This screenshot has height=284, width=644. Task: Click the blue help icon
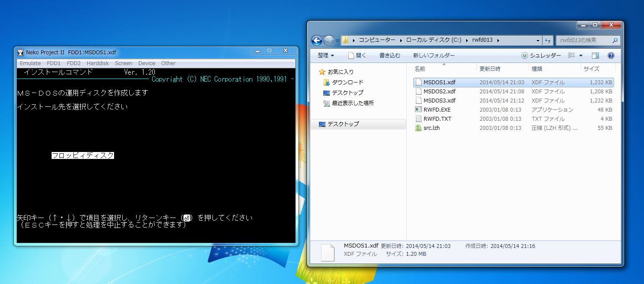tap(611, 56)
